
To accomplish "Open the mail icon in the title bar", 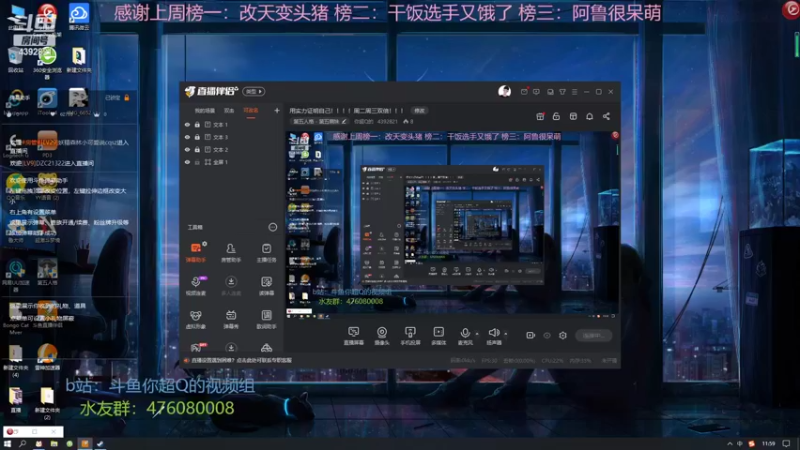I will pyautogui.click(x=524, y=92).
